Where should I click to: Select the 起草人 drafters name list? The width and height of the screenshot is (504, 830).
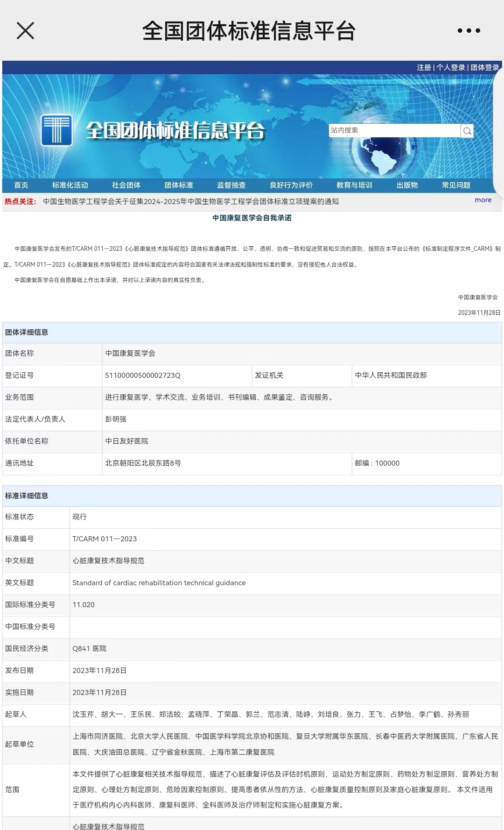click(271, 715)
